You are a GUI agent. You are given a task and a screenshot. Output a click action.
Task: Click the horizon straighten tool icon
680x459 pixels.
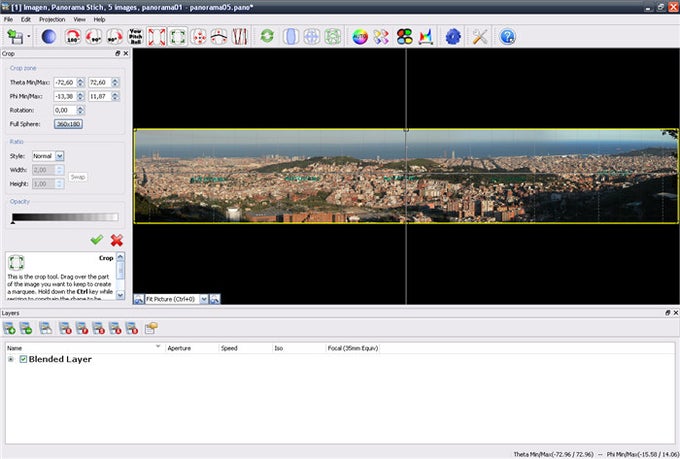pos(219,36)
